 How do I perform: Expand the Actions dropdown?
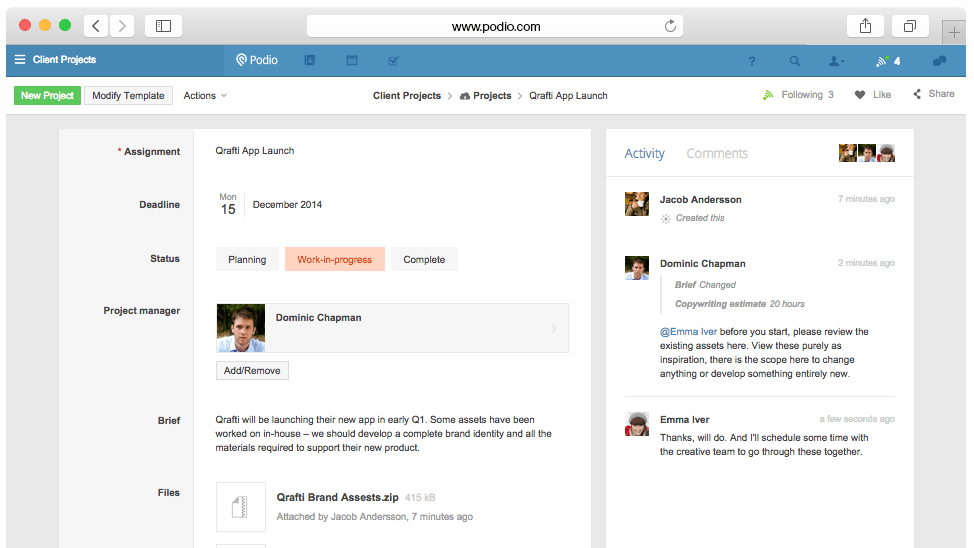tap(205, 96)
